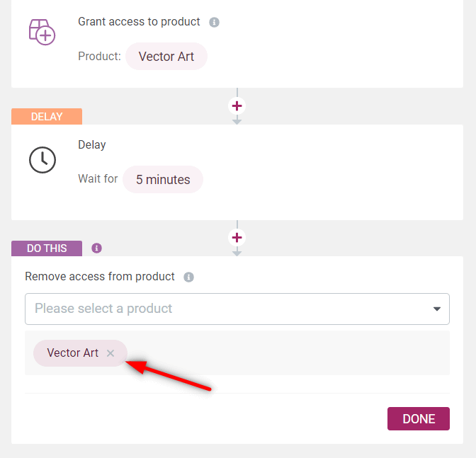This screenshot has width=476, height=458.
Task: Click the Delay step title
Action: coord(91,145)
